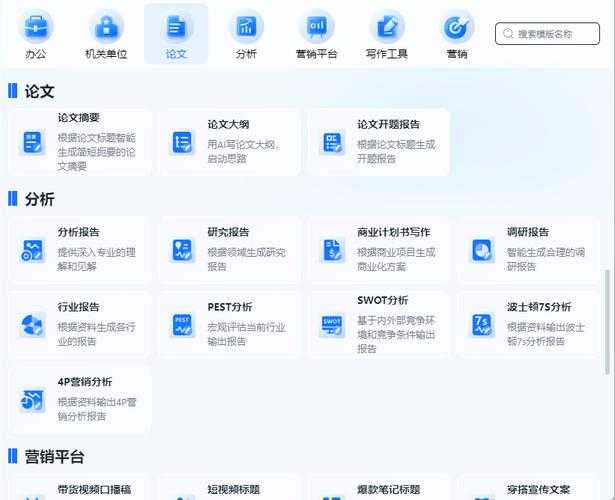Screen dimensions: 615x500
Task: Select the 写作工具 pencil category icon
Action: (x=387, y=27)
